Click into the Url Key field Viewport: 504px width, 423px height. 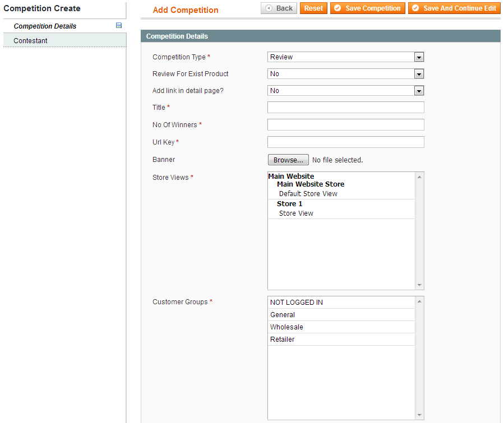click(345, 142)
